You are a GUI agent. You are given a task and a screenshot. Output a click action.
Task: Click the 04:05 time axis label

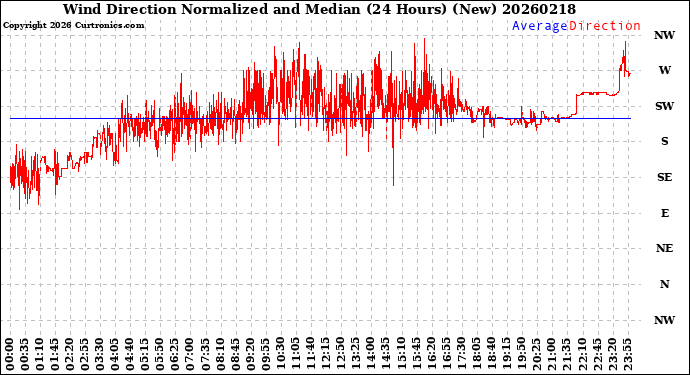point(116,355)
